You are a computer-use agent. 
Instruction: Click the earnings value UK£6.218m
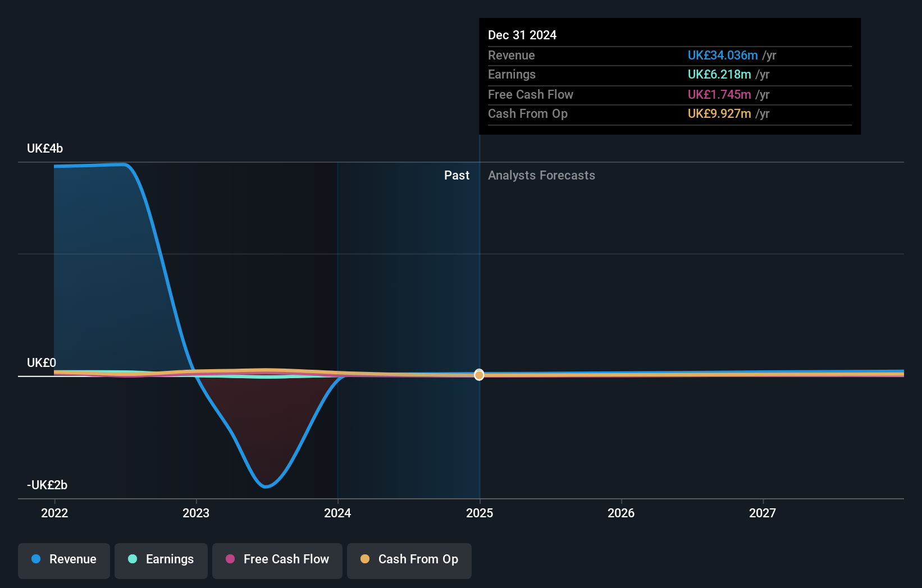point(719,75)
